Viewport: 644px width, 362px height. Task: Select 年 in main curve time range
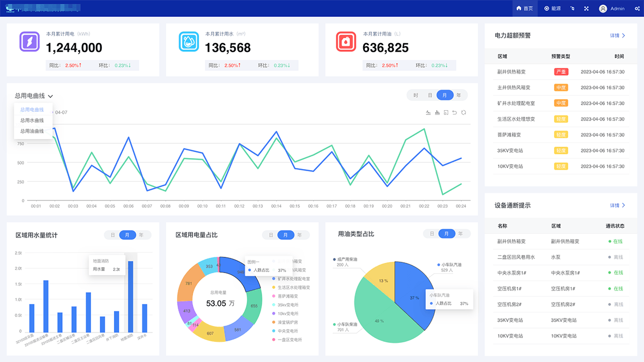459,95
